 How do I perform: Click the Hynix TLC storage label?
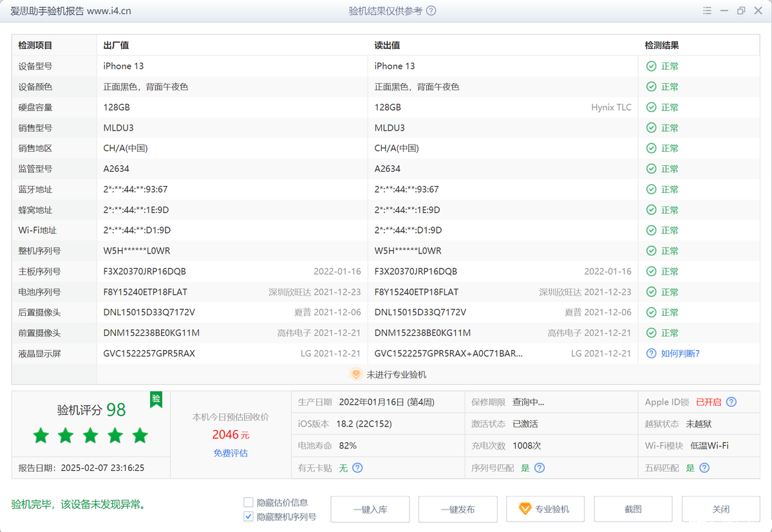[x=611, y=107]
